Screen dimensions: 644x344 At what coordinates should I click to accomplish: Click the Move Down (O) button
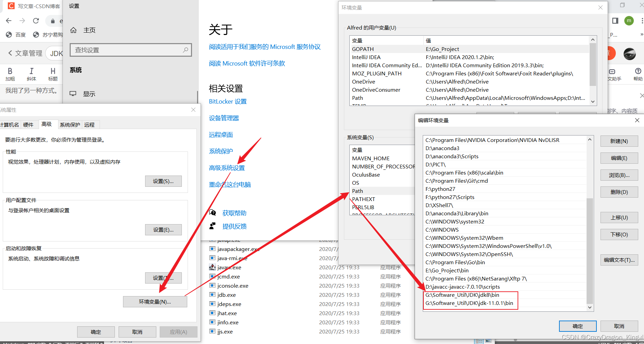point(619,234)
